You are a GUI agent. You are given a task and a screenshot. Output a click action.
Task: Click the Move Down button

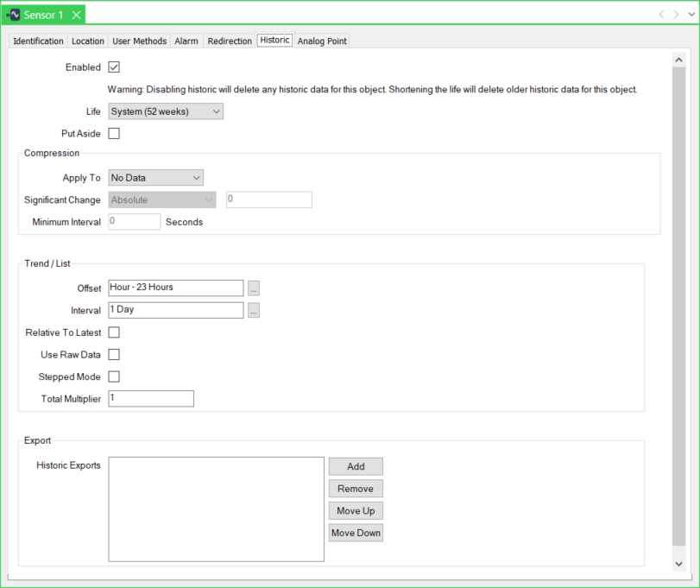coord(356,533)
